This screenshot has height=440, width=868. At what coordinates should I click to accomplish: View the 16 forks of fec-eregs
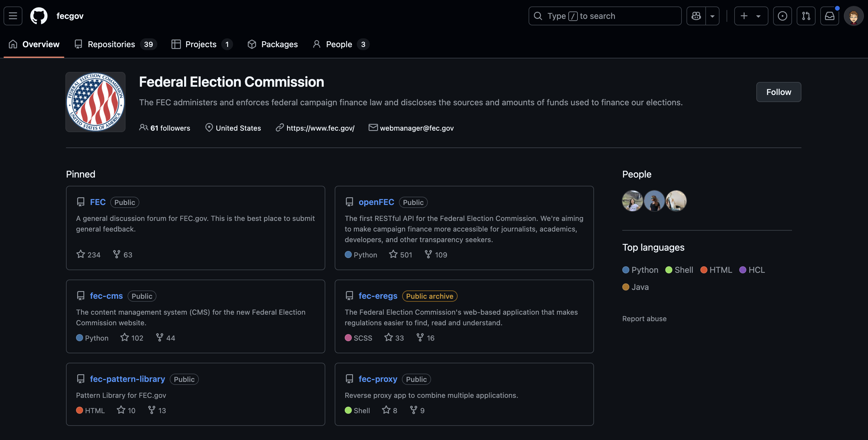pos(425,338)
